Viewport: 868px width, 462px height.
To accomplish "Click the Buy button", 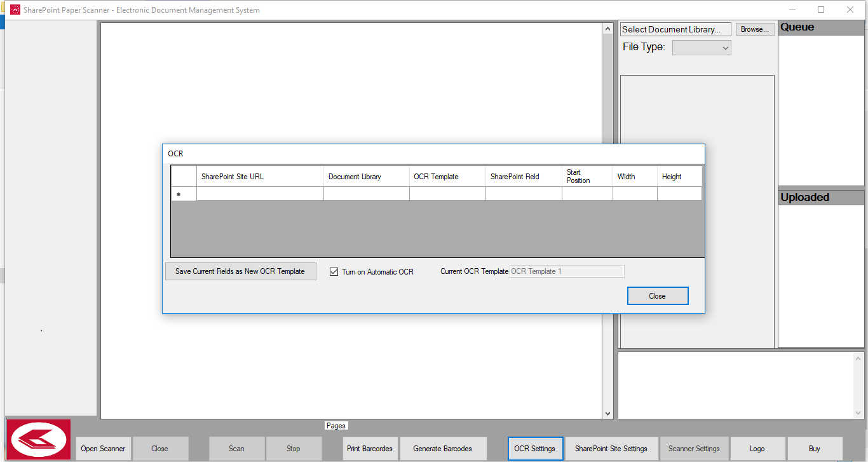I will coord(815,449).
